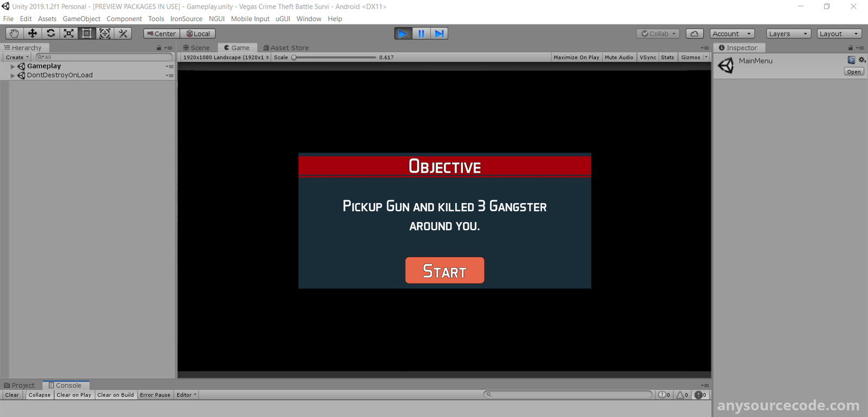
Task: Switch to the Scene tab
Action: click(196, 48)
